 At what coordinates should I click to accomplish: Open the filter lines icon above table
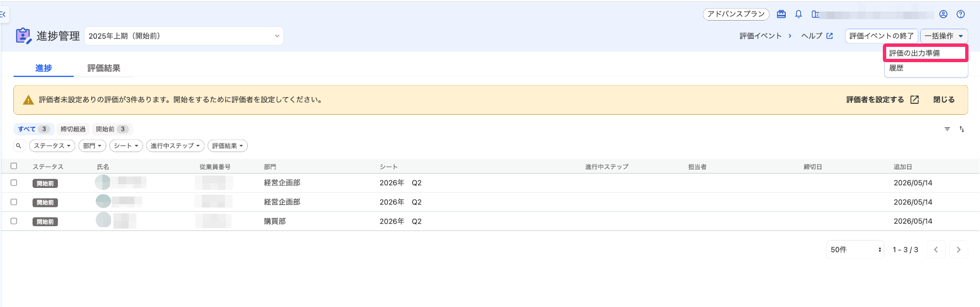point(947,129)
